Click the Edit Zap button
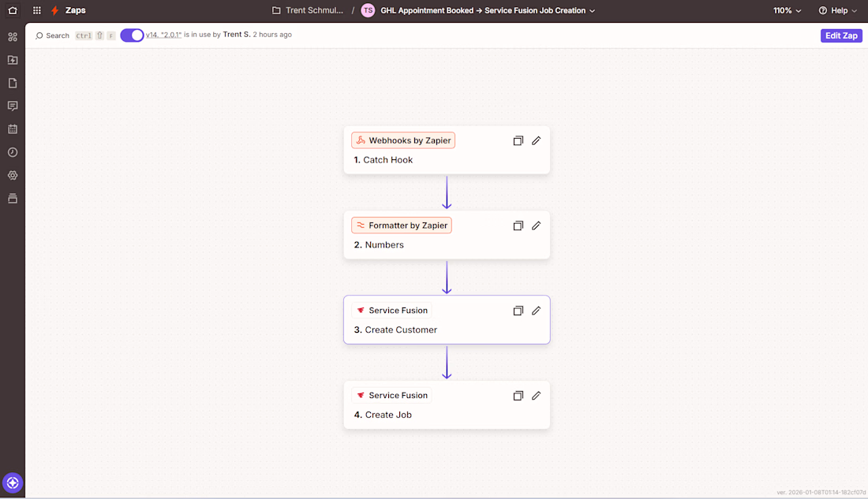The image size is (868, 499). coord(841,35)
